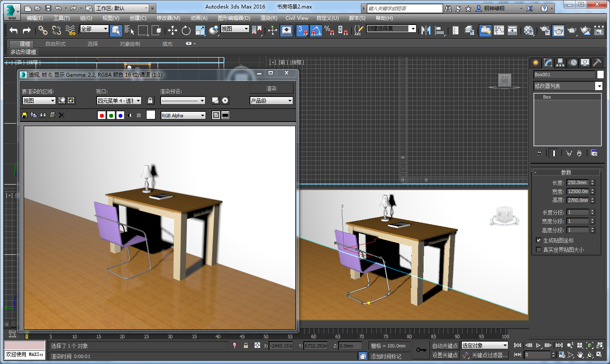This screenshot has height=364, width=610.
Task: Click the object color swatch beside Box001
Action: click(x=600, y=74)
